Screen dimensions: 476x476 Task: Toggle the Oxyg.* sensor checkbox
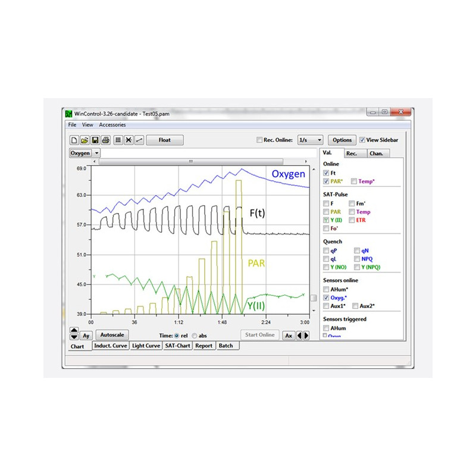325,297
